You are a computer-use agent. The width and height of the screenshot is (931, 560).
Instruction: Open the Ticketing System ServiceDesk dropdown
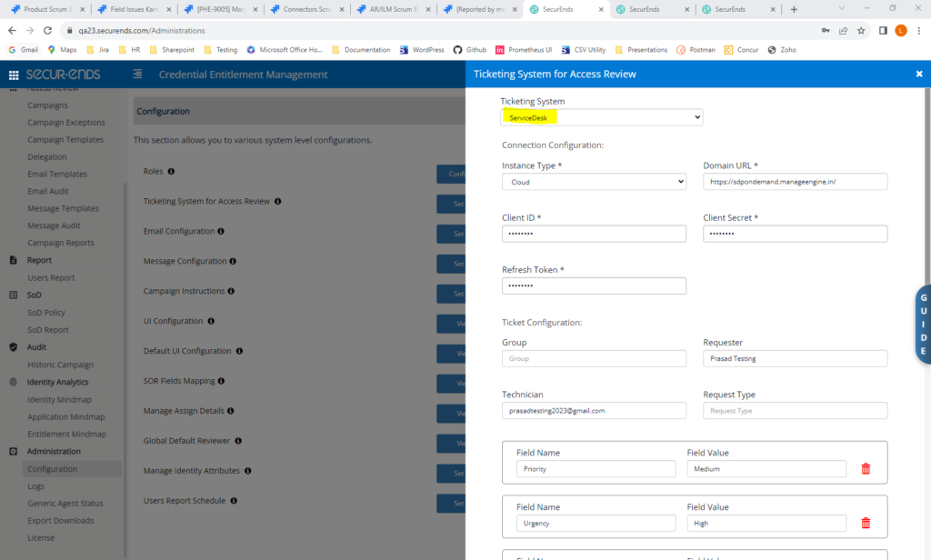(x=602, y=117)
